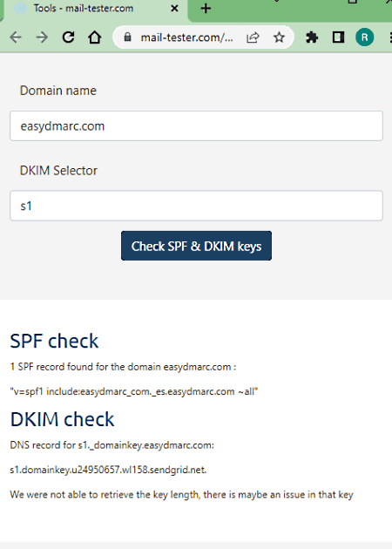Click the Domain name input field
This screenshot has height=549, width=392.
click(x=196, y=125)
